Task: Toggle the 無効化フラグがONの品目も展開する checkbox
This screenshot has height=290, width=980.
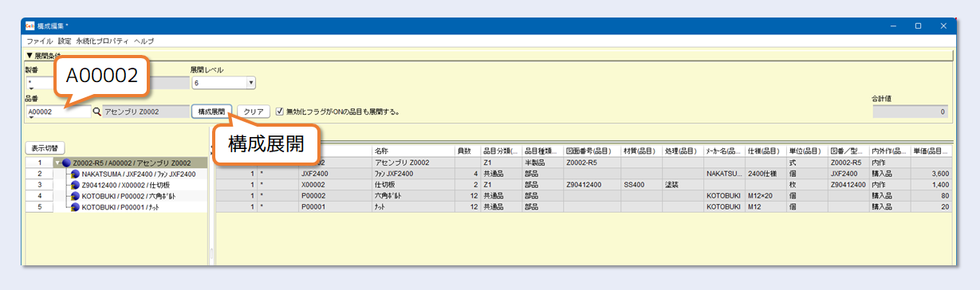Action: [x=279, y=112]
